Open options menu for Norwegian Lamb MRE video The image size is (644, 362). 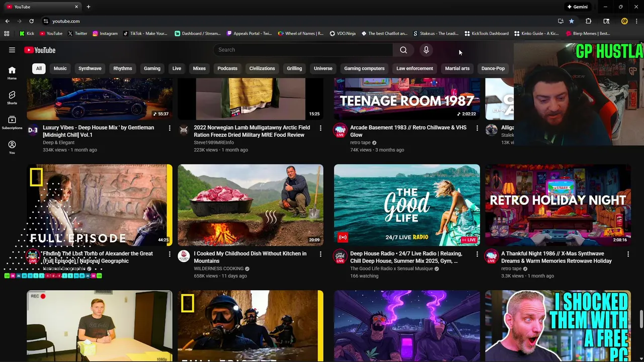pos(320,128)
